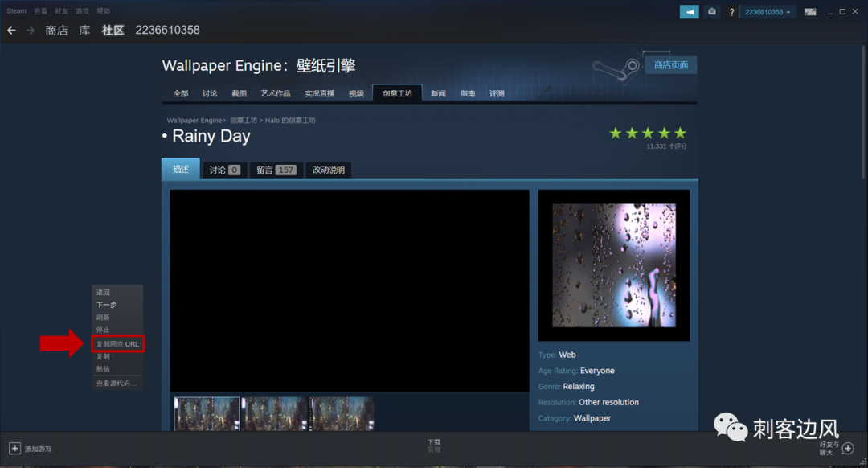The width and height of the screenshot is (868, 468).
Task: Select the 全部 hub tab
Action: 181,93
